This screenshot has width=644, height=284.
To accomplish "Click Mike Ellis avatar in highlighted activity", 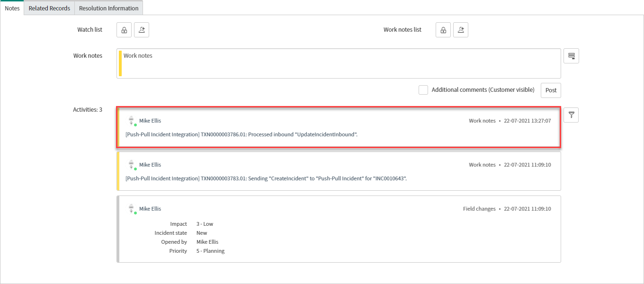I will [132, 121].
